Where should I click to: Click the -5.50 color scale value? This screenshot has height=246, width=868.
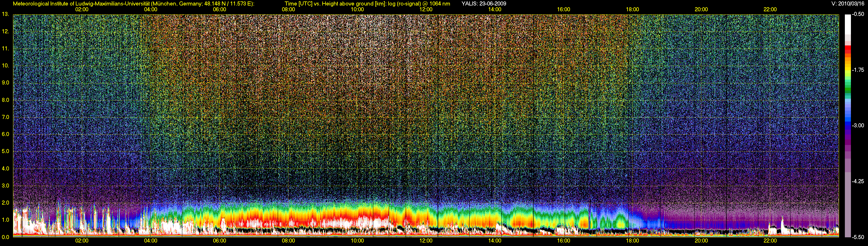[858, 237]
